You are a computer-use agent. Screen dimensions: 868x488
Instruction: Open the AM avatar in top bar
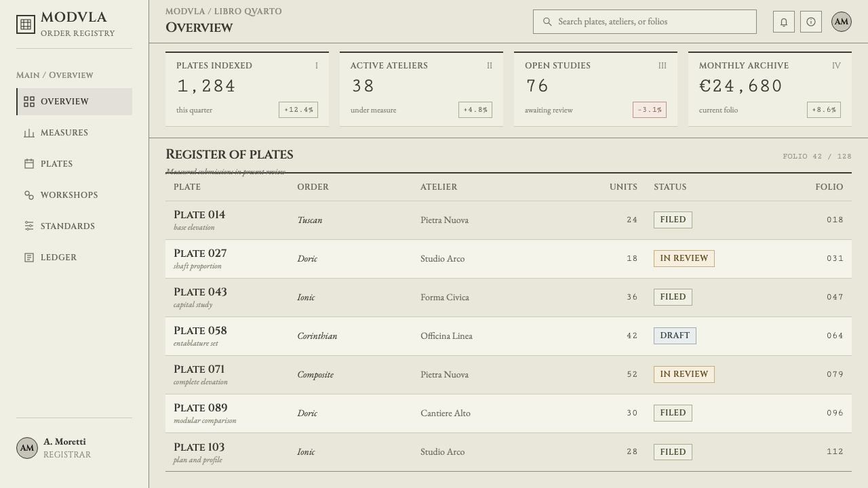[842, 22]
